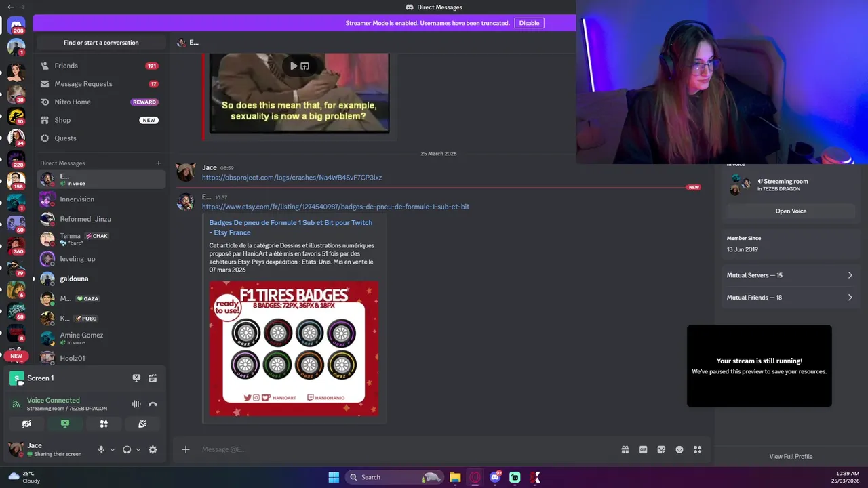
Task: Open Message Requests
Action: [x=101, y=84]
